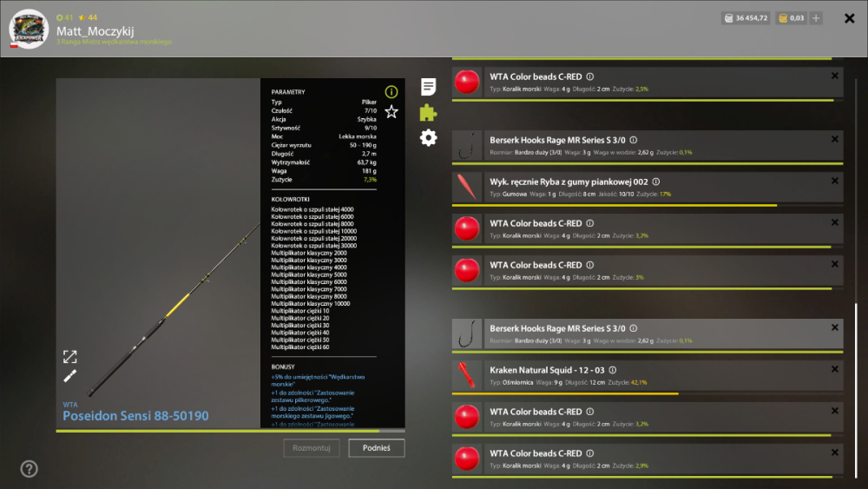Show info for Kraken Natural Squid 12-03

tap(612, 370)
